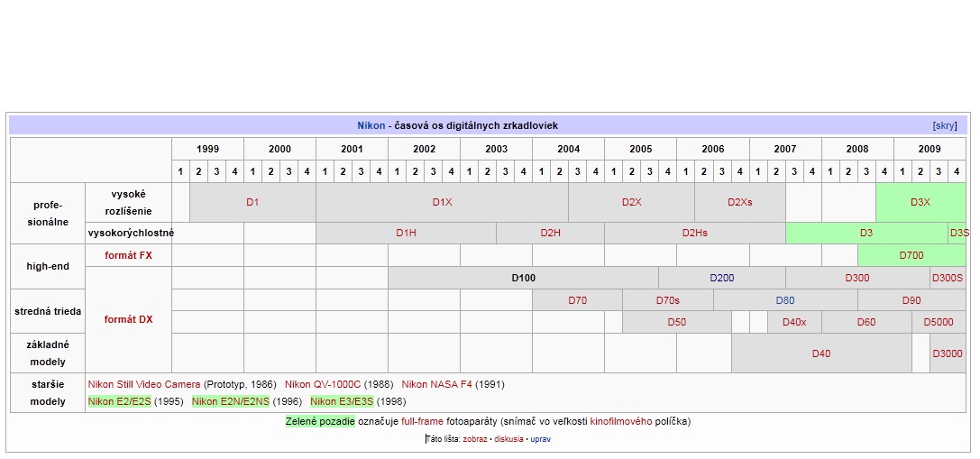980x459 pixels.
Task: Open the D90 camera link
Action: point(911,300)
